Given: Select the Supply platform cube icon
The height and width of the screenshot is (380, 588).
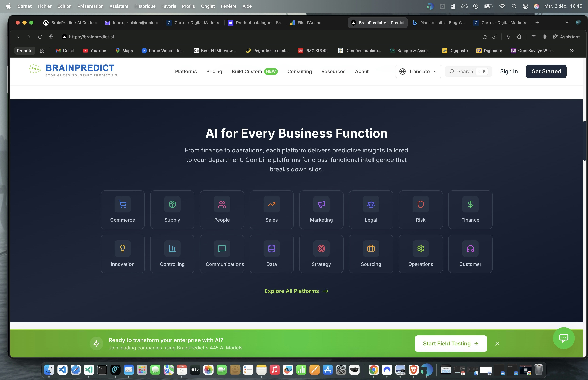Looking at the screenshot, I should pos(172,204).
